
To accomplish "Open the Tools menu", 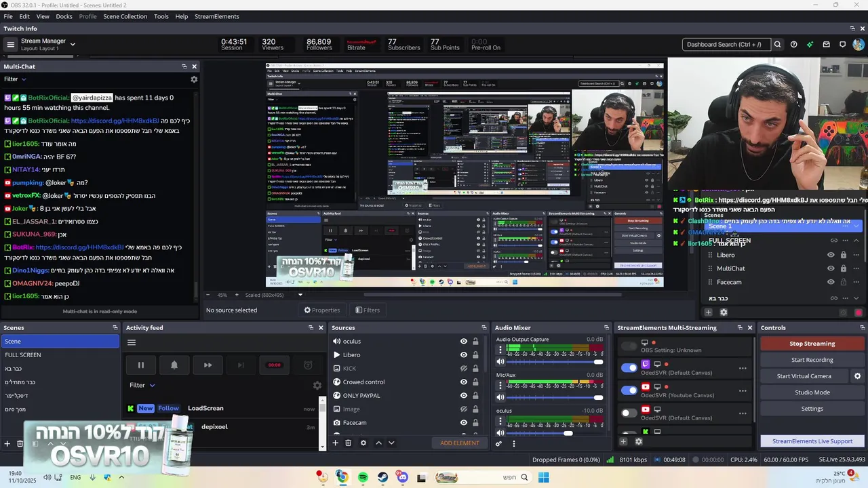I will [161, 16].
